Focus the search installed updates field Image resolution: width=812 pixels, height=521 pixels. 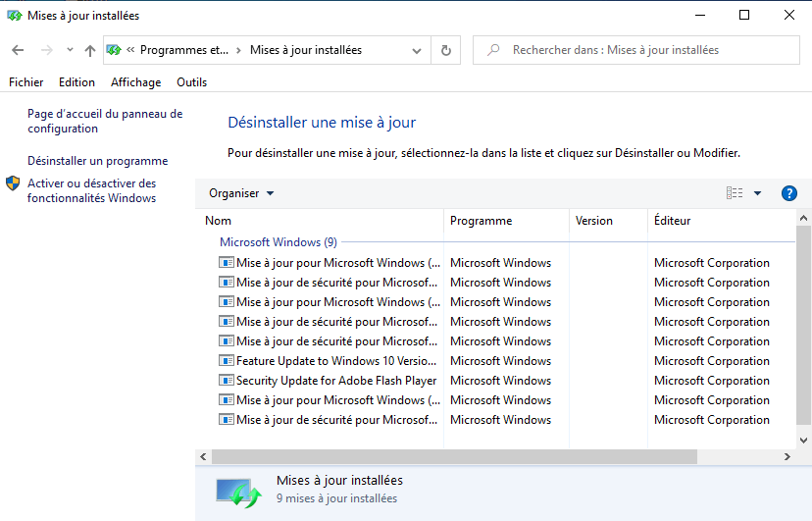635,50
